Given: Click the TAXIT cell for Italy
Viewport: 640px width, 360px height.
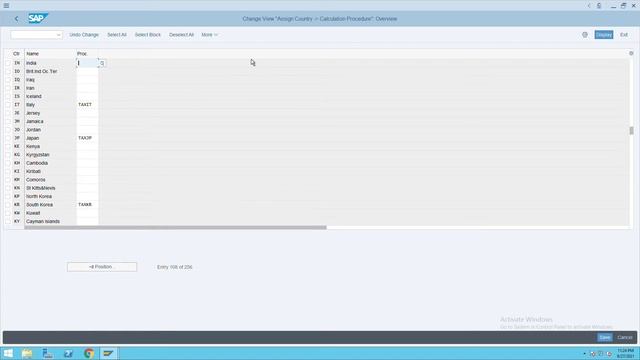Looking at the screenshot, I should tap(87, 105).
